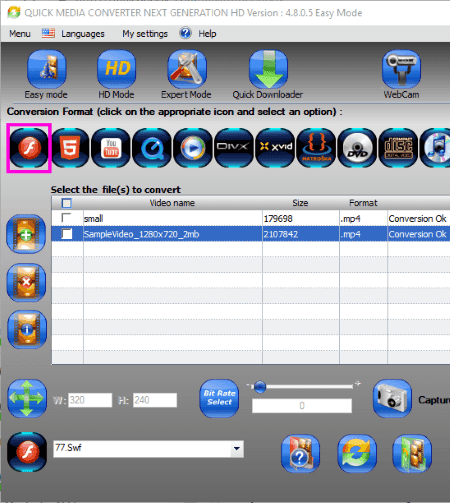
Task: Click the Flash icon beside output dropdown
Action: [27, 452]
